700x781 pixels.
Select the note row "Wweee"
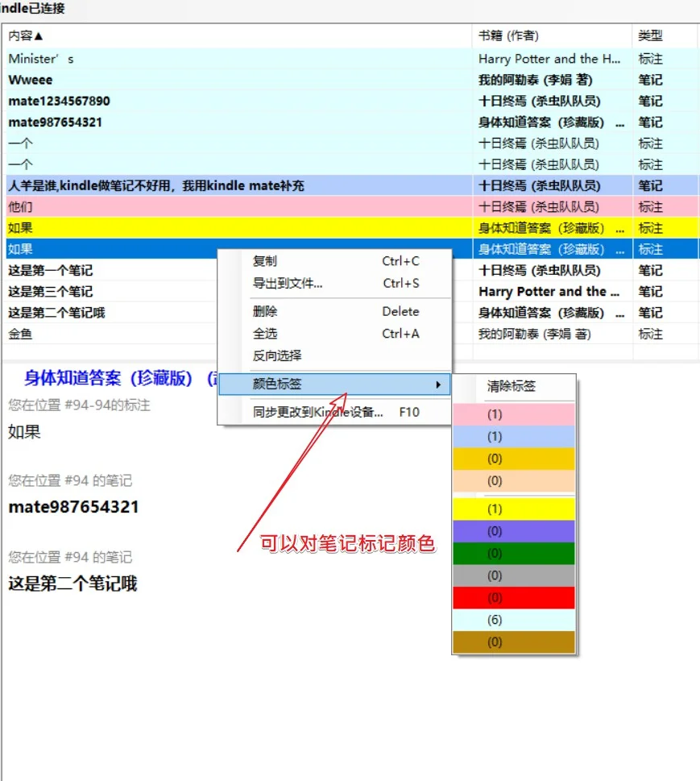[x=351, y=80]
